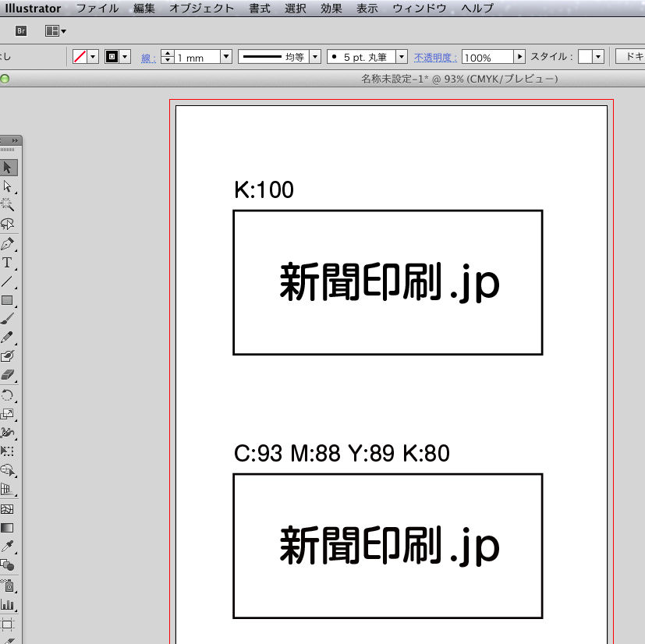Select the Pen tool
The width and height of the screenshot is (645, 644).
(8, 243)
